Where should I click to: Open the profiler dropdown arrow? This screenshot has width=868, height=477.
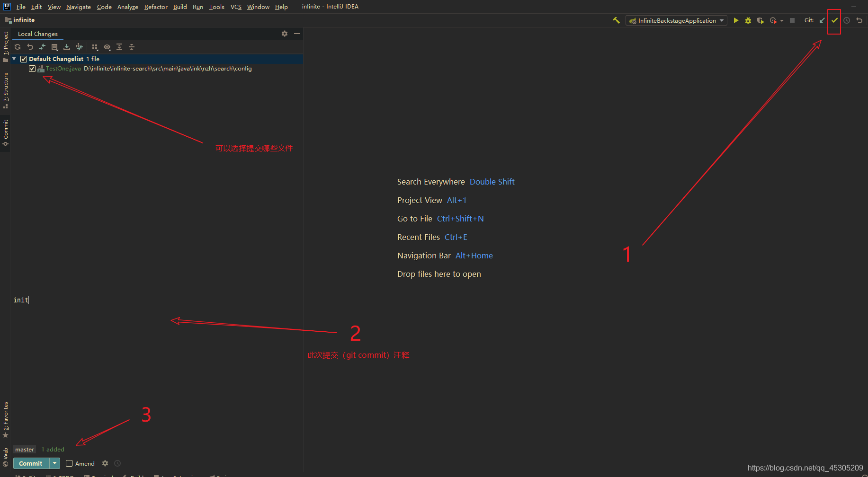781,20
